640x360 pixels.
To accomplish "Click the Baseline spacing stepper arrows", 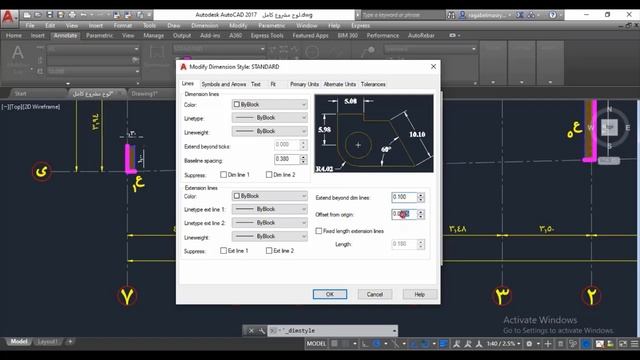I will pos(303,159).
